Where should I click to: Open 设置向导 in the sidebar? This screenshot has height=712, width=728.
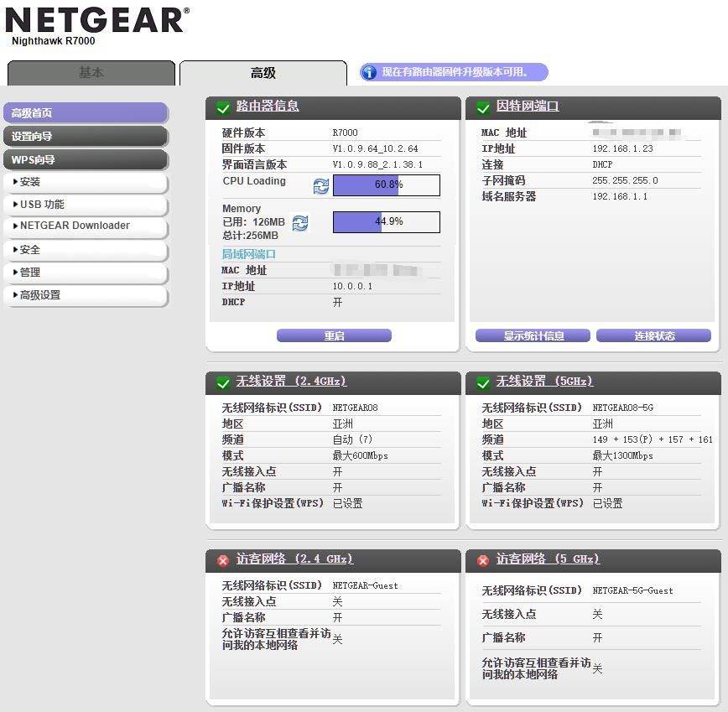click(x=86, y=136)
